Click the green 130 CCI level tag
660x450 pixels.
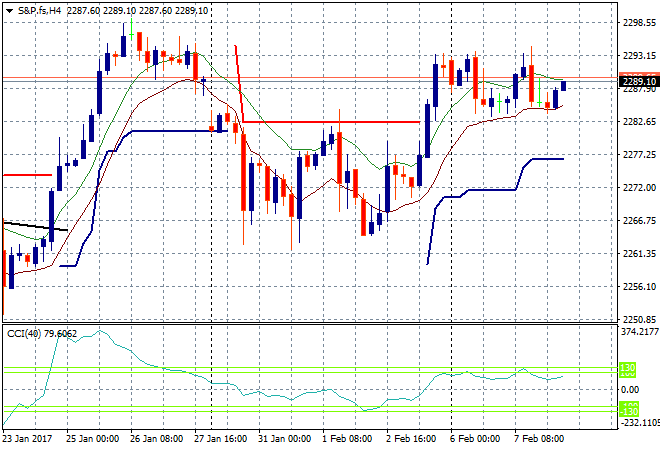[628, 367]
